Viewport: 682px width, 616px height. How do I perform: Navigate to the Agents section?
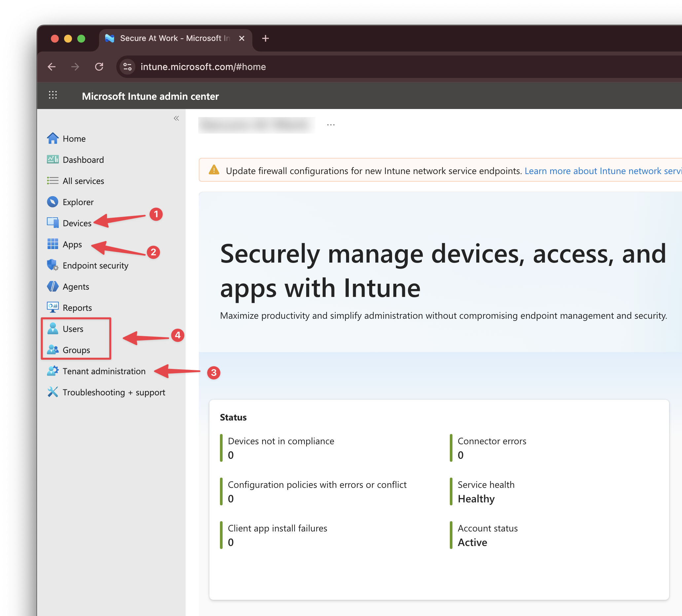tap(76, 286)
